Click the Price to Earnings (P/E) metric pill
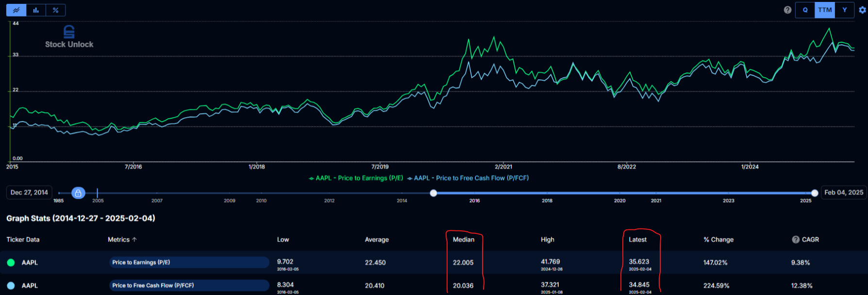Viewport: 868px width, 295px height. 189,262
